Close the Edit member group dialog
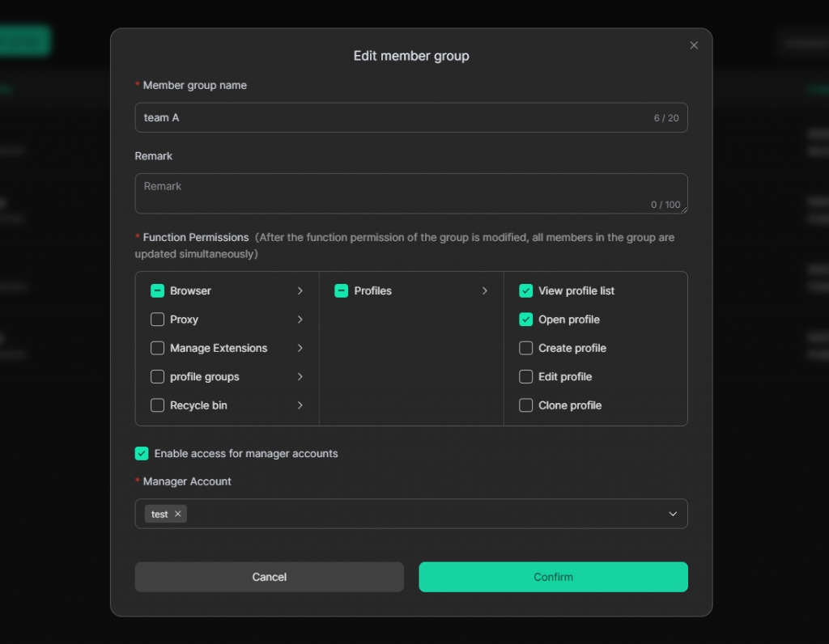829x644 pixels. [694, 45]
